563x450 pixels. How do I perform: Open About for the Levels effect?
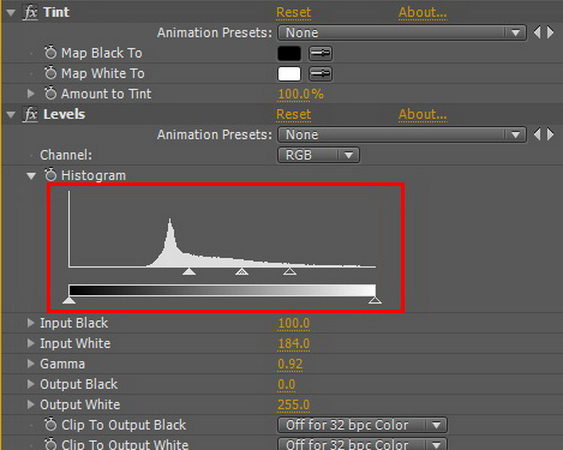tap(423, 115)
